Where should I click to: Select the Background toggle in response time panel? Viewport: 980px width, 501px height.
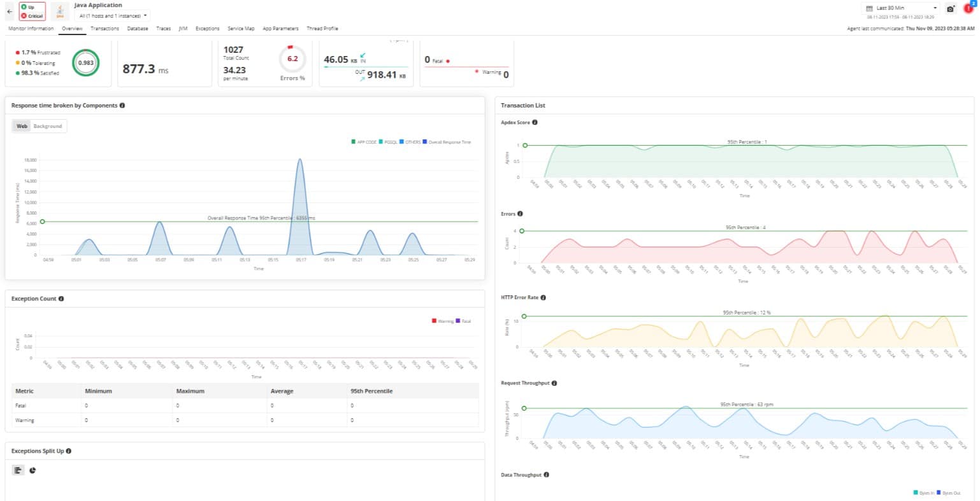click(x=48, y=126)
